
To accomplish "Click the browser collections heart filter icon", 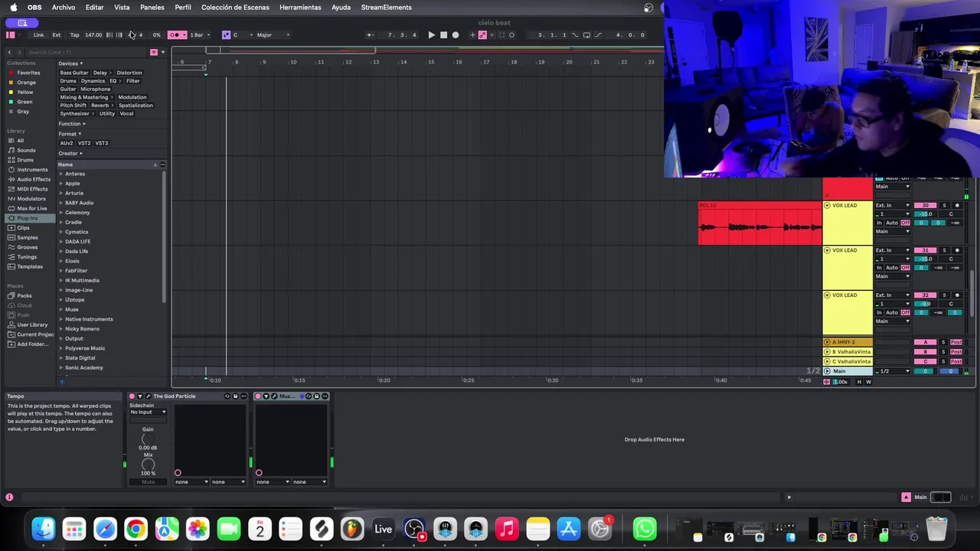I will click(x=153, y=52).
